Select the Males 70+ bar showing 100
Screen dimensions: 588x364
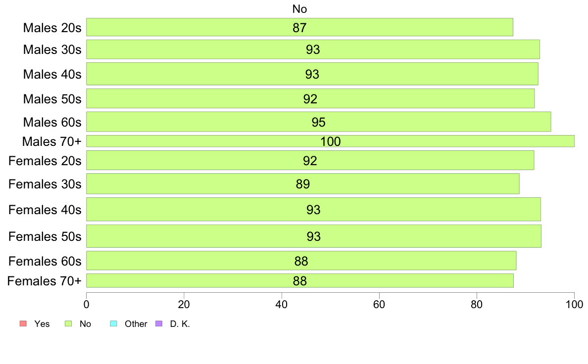[330, 141]
